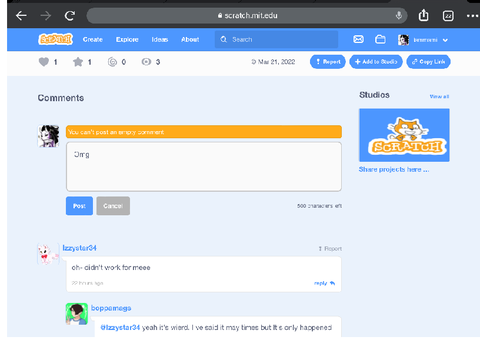Image resolution: width=480 pixels, height=360 pixels.
Task: Click the profile avatar in navigation bar
Action: (403, 40)
